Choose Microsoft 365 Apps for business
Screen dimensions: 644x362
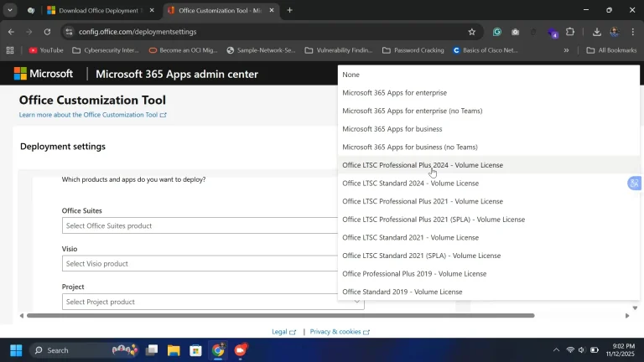(x=488, y=129)
